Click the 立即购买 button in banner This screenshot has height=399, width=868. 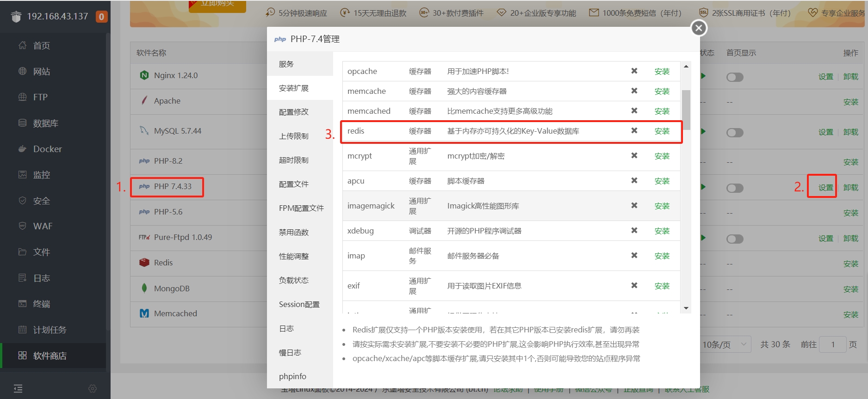[x=217, y=5]
